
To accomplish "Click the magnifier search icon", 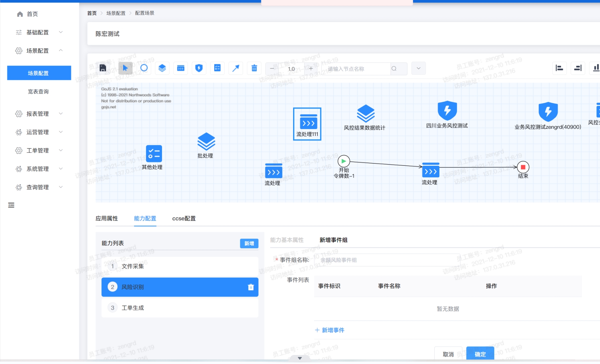I will point(394,69).
